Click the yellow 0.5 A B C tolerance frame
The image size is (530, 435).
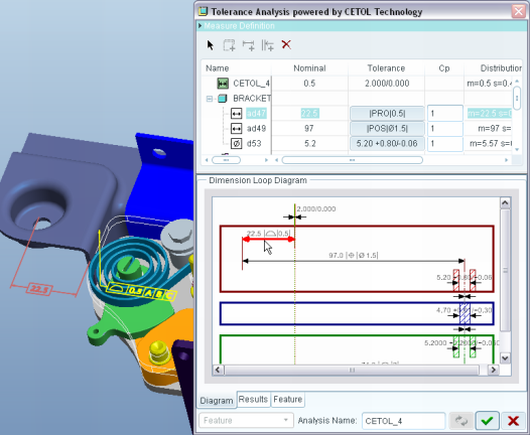coord(142,291)
